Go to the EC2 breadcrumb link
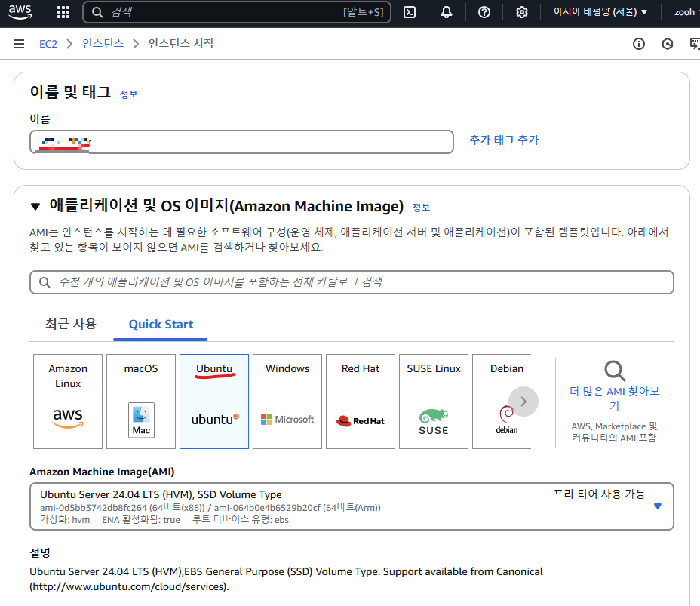 point(48,44)
